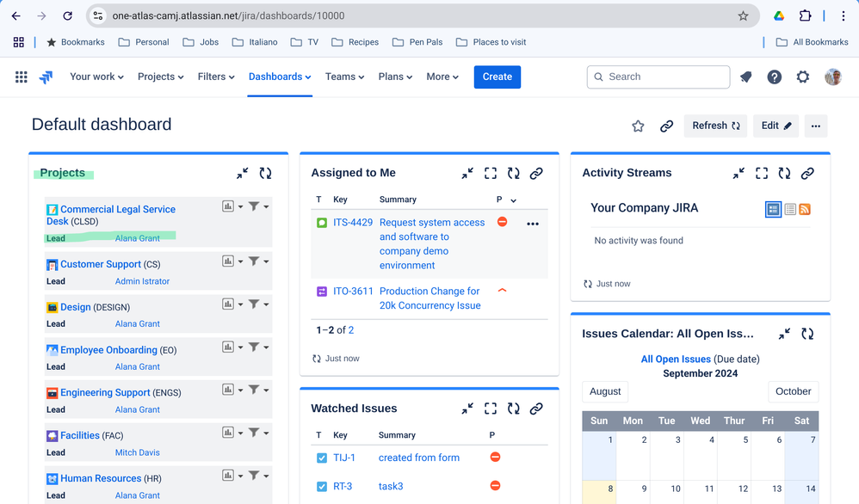Screen dimensions: 859x504
Task: Minimize the Projects gadget
Action: (x=242, y=174)
